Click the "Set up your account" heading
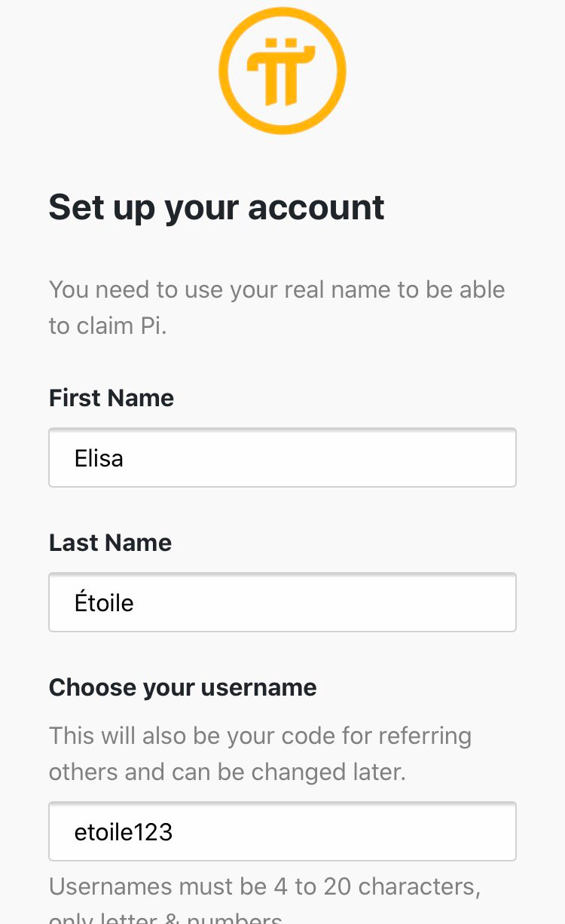The image size is (565, 924). 216,207
